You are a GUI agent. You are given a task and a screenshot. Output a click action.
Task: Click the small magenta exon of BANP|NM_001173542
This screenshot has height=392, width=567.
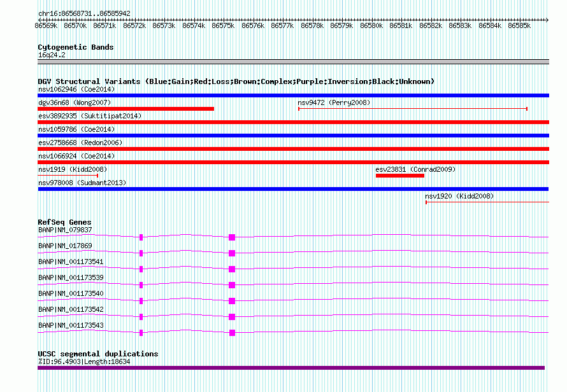[x=141, y=317]
